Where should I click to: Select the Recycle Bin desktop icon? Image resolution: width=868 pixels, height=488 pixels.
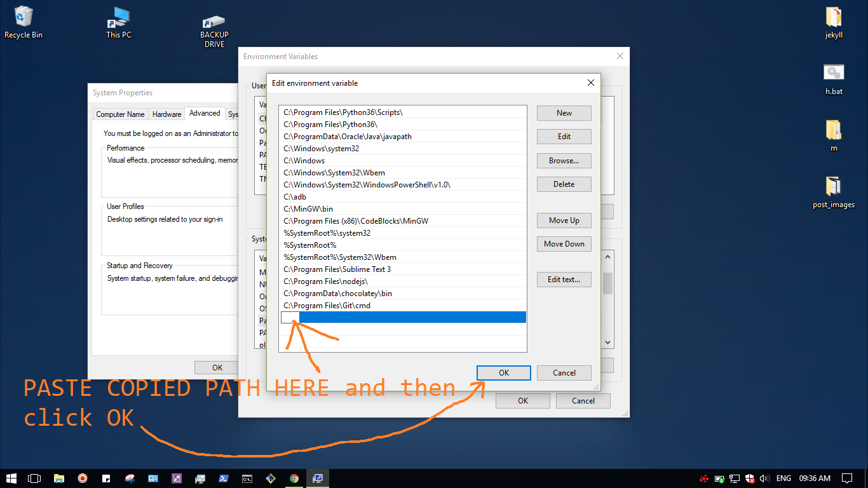pos(24,22)
